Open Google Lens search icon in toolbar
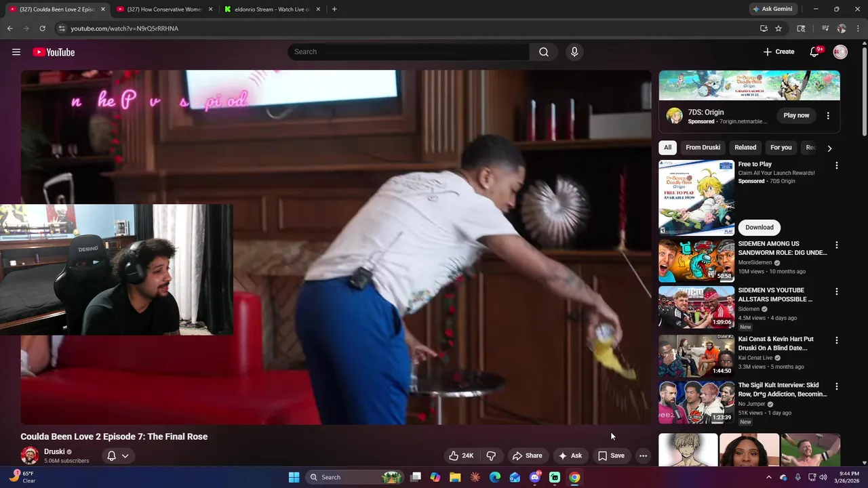The image size is (868, 488). point(801,28)
